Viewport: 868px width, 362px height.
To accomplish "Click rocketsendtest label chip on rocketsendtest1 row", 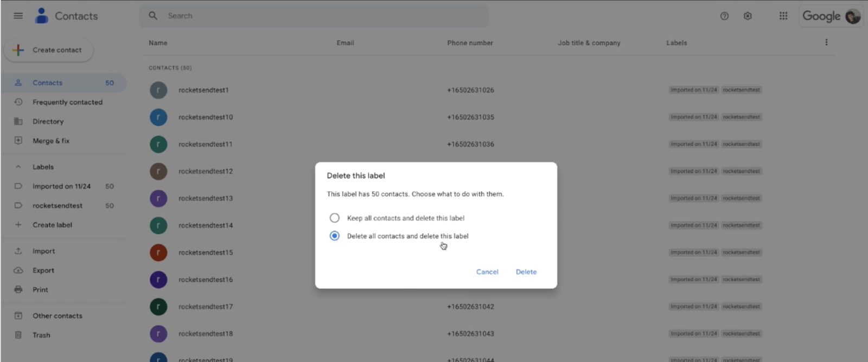I will pyautogui.click(x=741, y=90).
